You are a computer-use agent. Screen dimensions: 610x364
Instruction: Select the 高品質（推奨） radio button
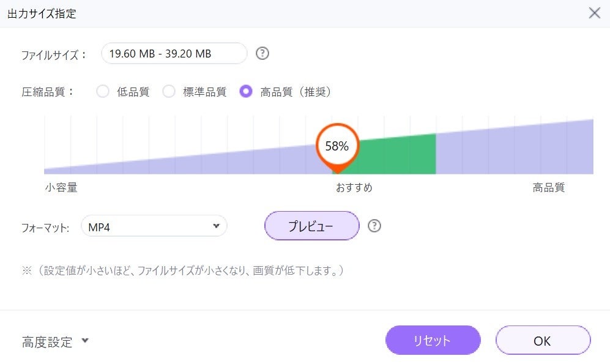tap(246, 92)
